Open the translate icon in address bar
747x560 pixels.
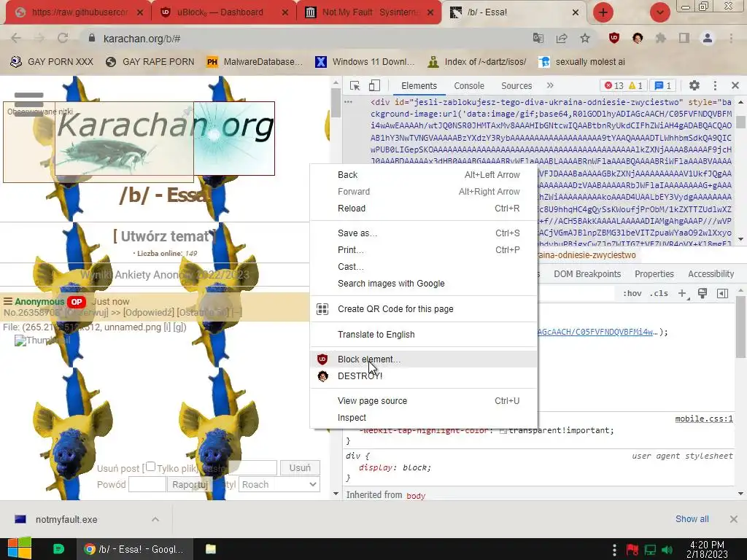[x=538, y=38]
